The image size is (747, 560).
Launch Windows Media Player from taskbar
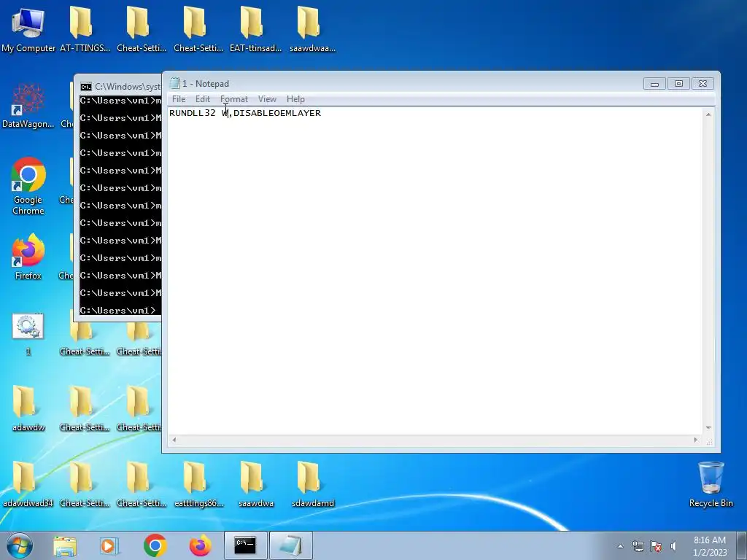coord(109,545)
